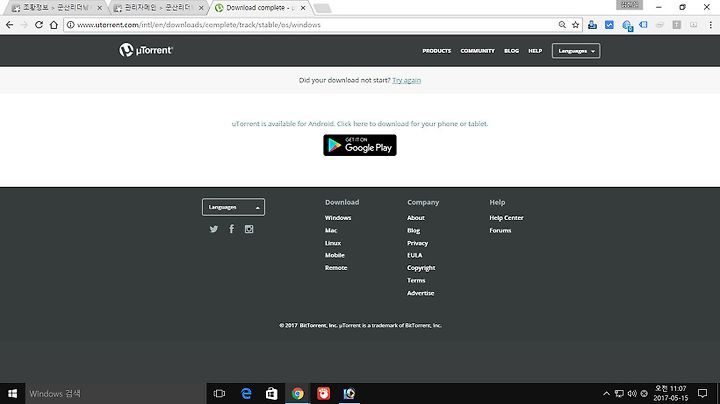Click the blue checkmark extension icon
The width and height of the screenshot is (720, 404).
[609, 25]
